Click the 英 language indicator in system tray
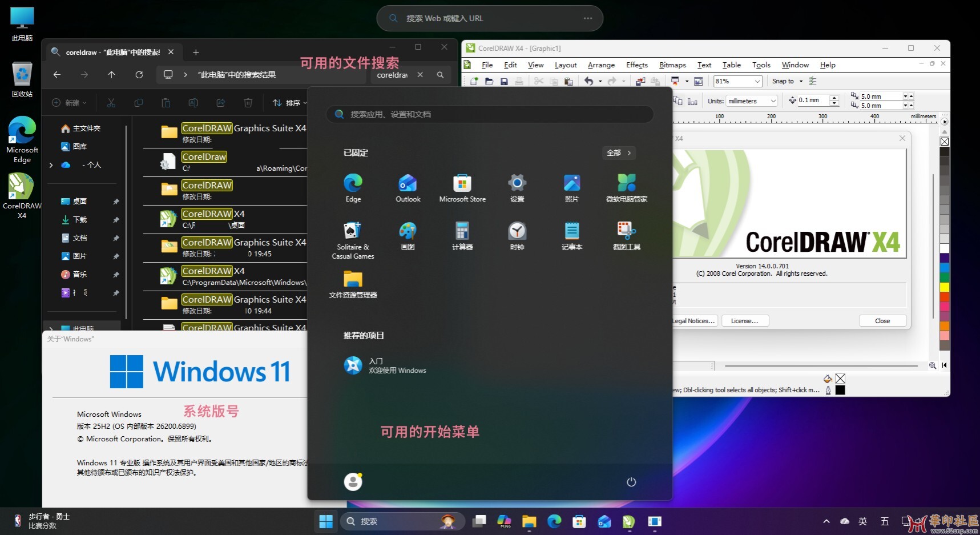This screenshot has height=535, width=980. coord(862,521)
